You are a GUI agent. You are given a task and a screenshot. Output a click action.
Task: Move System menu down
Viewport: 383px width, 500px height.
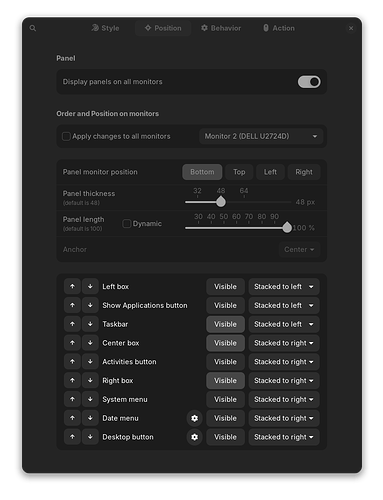[90, 399]
